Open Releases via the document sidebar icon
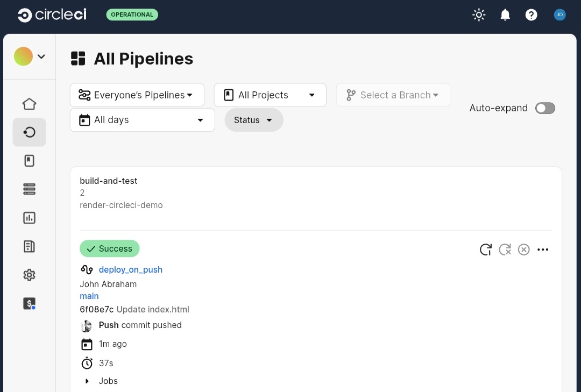The image size is (581, 392). (29, 246)
